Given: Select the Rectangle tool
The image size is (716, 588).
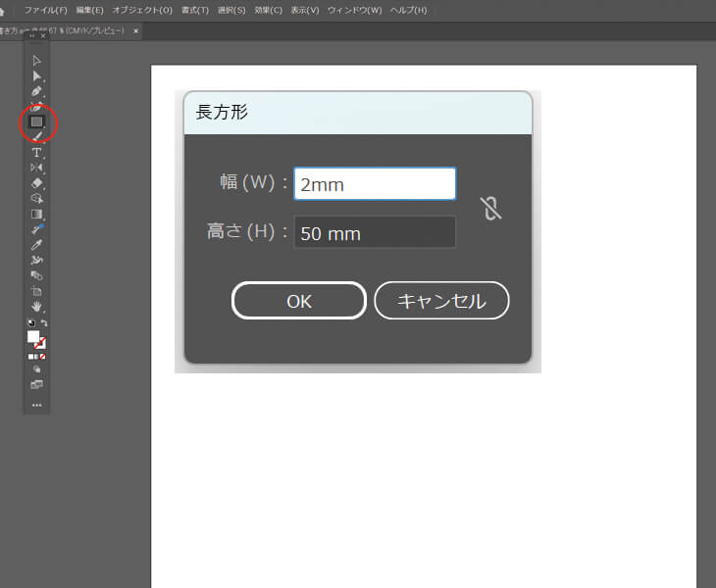Looking at the screenshot, I should coord(36,122).
